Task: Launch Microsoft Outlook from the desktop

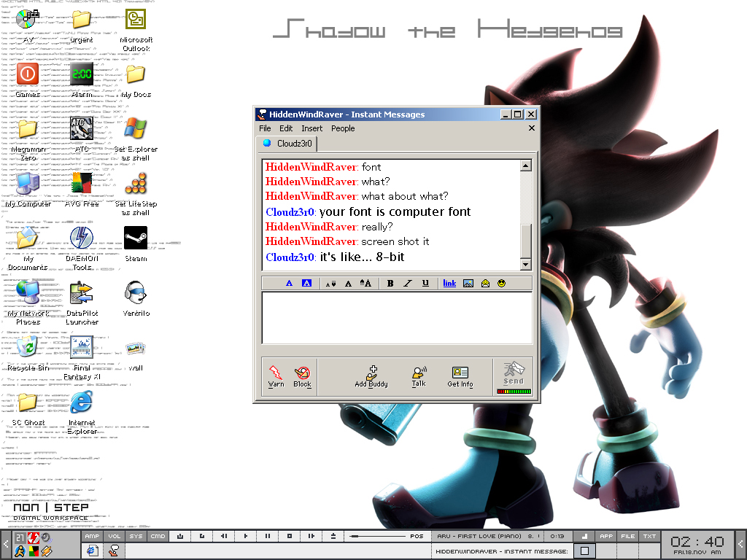Action: tap(136, 31)
